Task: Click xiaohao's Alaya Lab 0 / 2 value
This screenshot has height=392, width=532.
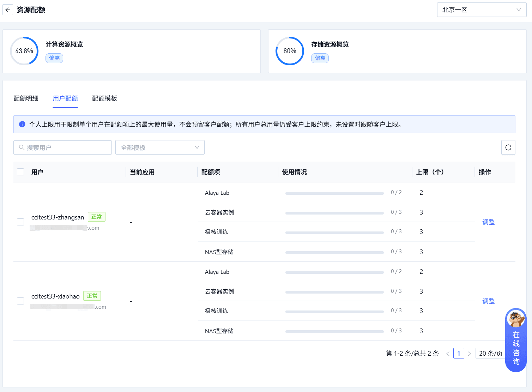Action: click(396, 271)
